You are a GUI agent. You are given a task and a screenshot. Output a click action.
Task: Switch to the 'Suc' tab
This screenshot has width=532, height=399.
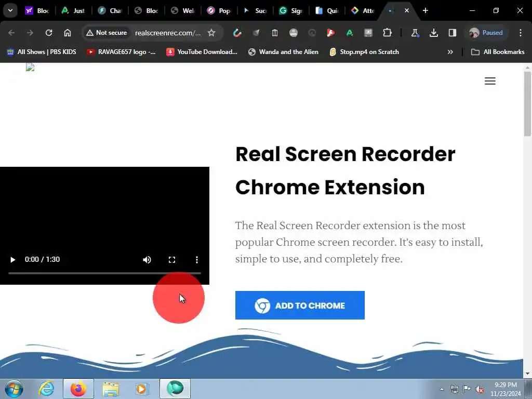pos(255,10)
